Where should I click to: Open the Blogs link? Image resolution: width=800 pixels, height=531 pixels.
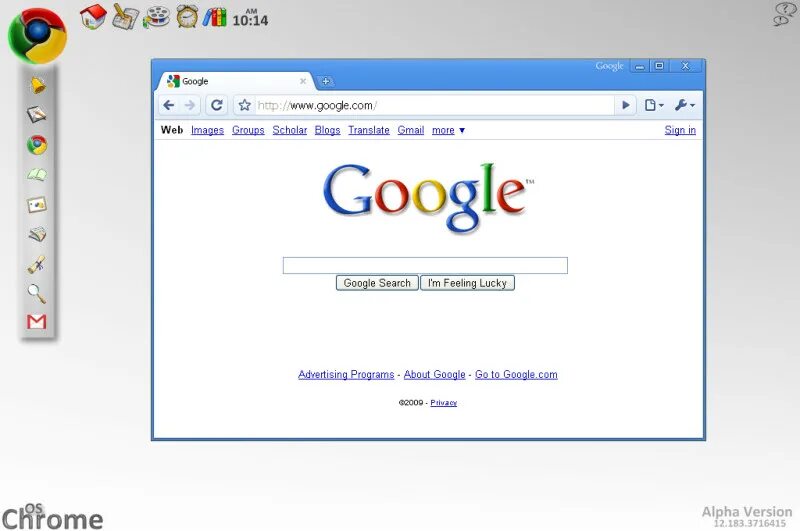point(327,130)
